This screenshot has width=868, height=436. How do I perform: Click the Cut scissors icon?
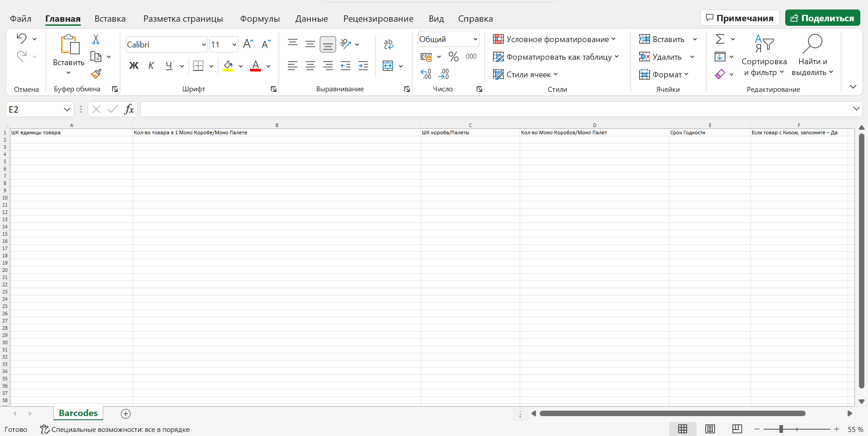coord(95,39)
